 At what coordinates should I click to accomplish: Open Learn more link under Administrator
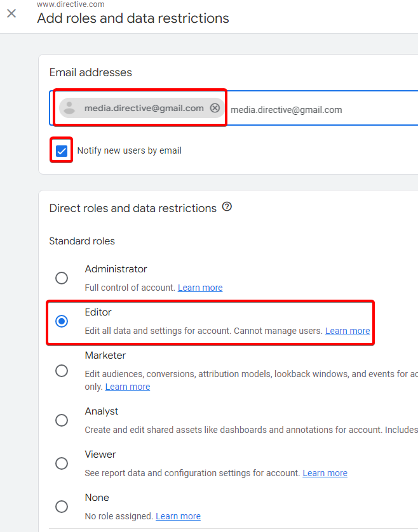coord(200,288)
